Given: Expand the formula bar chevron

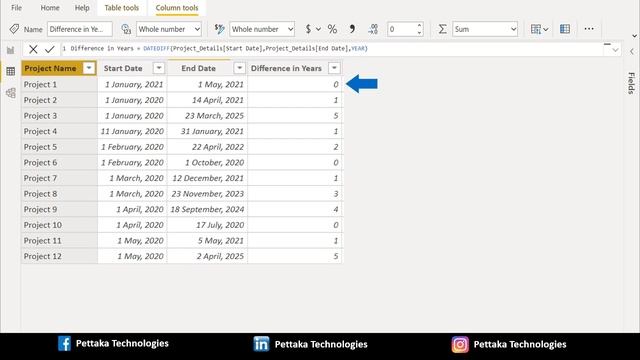Looking at the screenshot, I should (x=615, y=50).
